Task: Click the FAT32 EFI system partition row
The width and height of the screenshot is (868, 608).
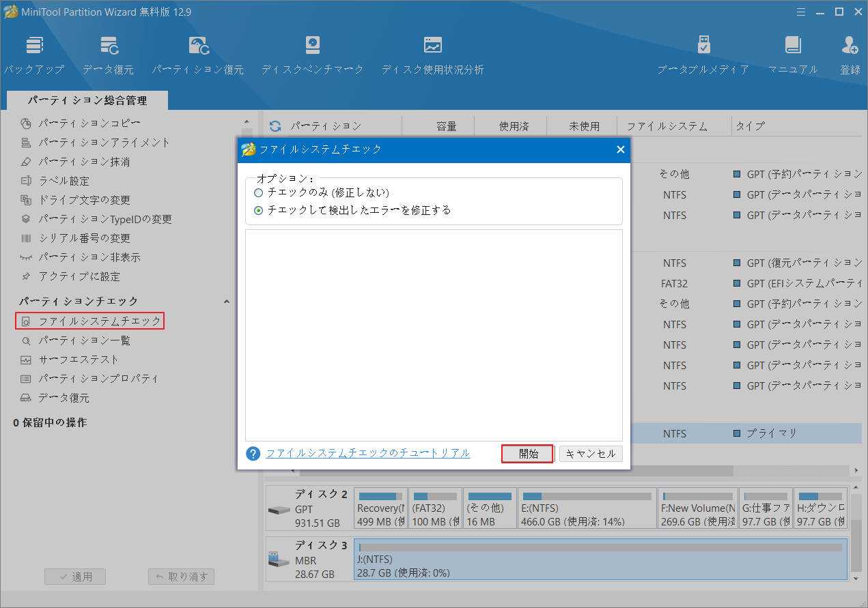Action: coord(746,283)
